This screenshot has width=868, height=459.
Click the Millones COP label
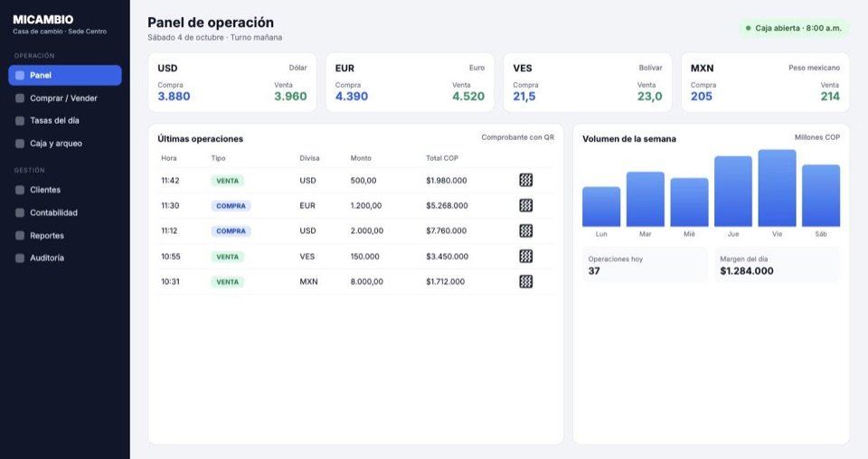tap(817, 137)
